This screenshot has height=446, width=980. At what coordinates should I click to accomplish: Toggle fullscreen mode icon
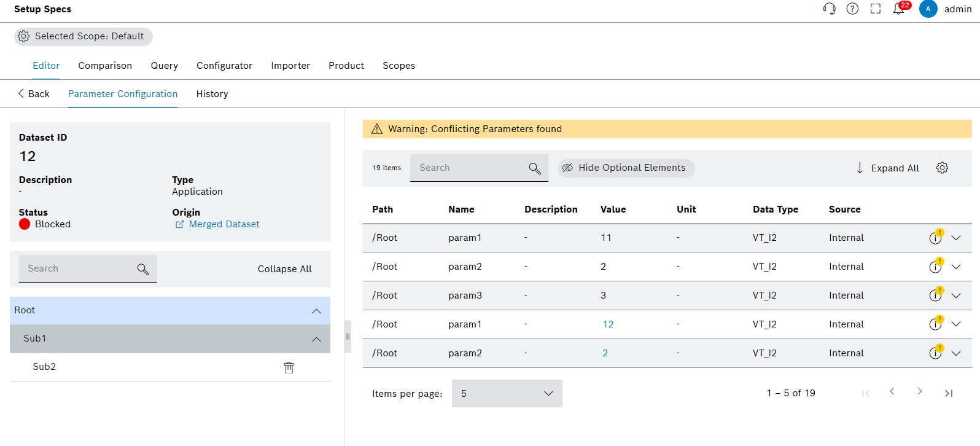pos(876,9)
